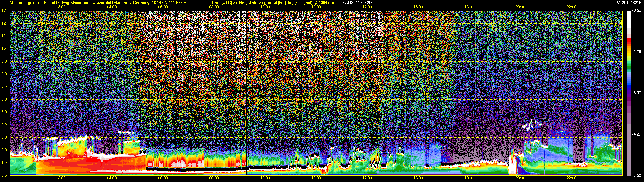This screenshot has width=644, height=182.
Task: Select the 'Time [UTC] vs. Height above ground' caption
Action: (272, 3)
